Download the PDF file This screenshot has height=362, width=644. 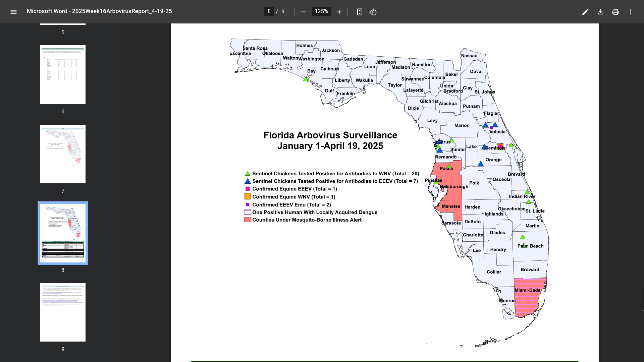[600, 12]
